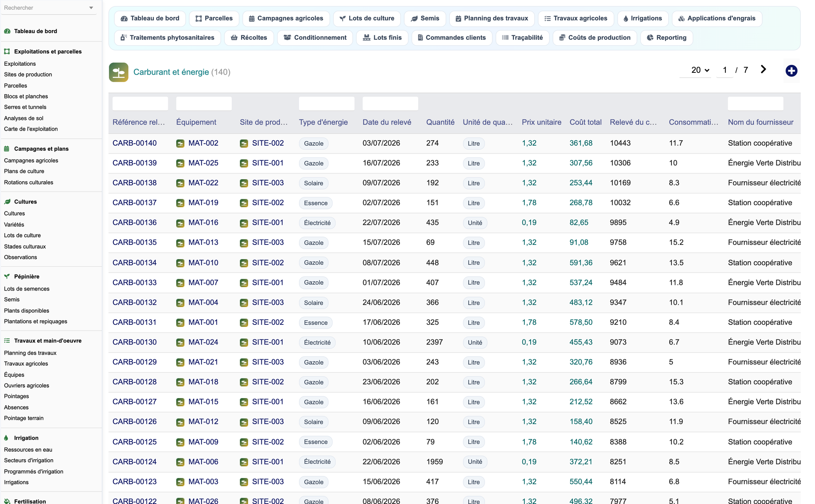Click the page number input field

pyautogui.click(x=725, y=70)
